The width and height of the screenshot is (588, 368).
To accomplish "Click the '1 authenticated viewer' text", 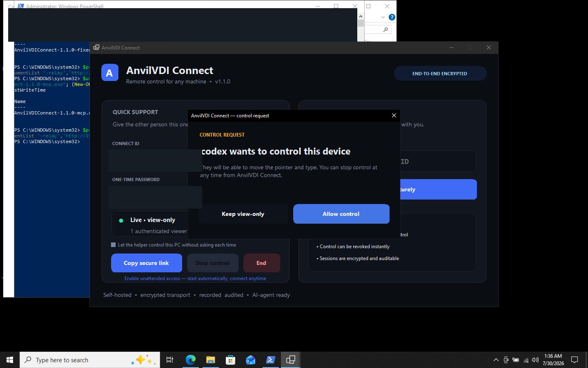I will pyautogui.click(x=158, y=231).
